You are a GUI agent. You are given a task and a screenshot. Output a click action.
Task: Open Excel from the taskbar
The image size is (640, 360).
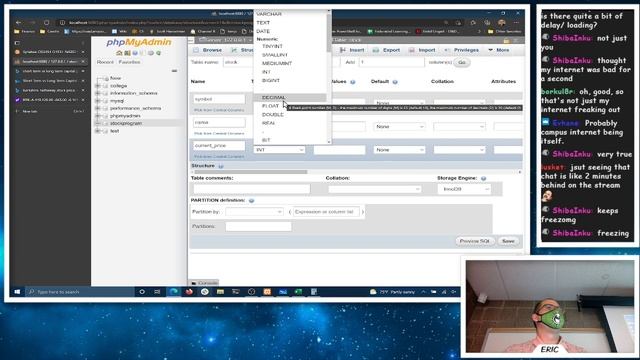(x=298, y=292)
